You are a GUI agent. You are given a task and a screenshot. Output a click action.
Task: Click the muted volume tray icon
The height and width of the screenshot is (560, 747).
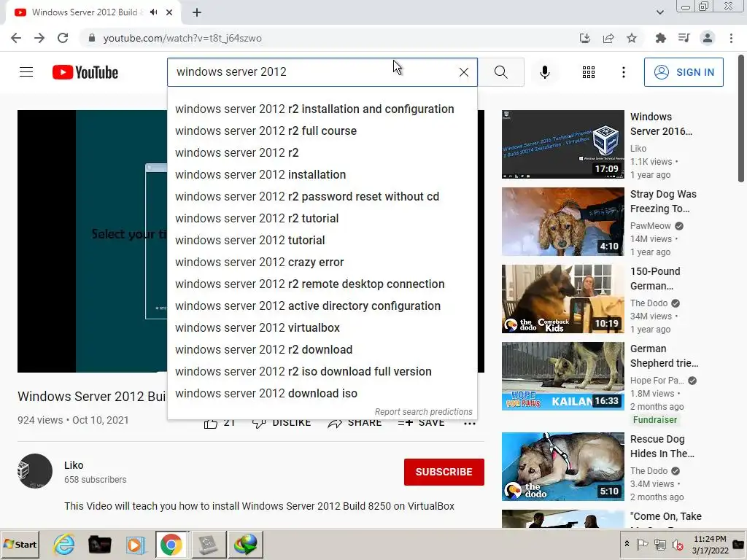(676, 544)
